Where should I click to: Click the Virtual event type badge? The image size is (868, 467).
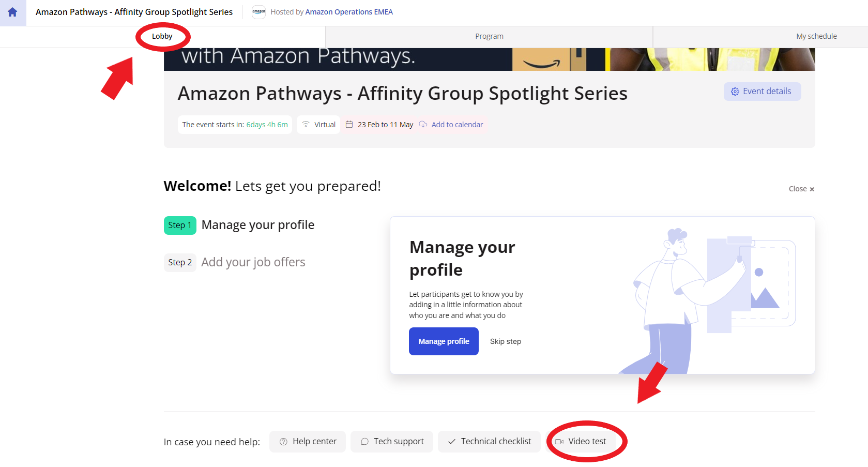(x=318, y=125)
